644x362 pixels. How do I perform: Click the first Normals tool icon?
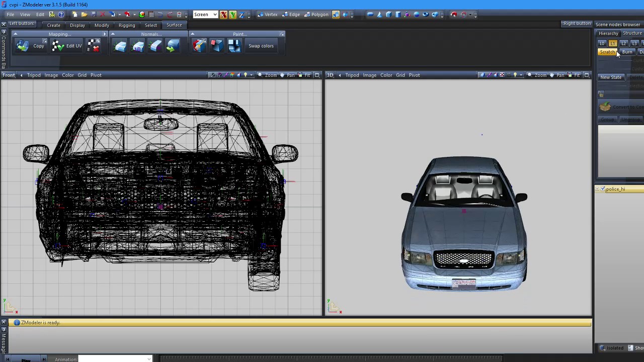120,46
